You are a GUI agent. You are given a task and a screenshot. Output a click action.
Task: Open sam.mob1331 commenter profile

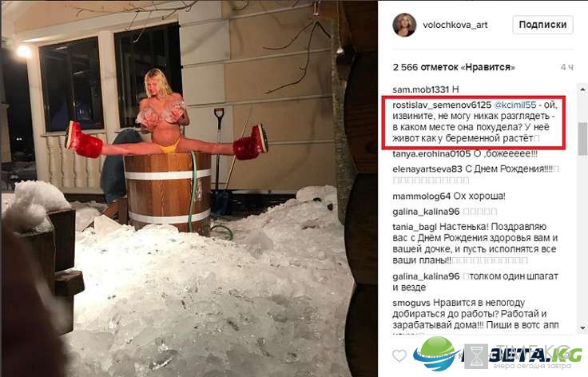(x=420, y=89)
